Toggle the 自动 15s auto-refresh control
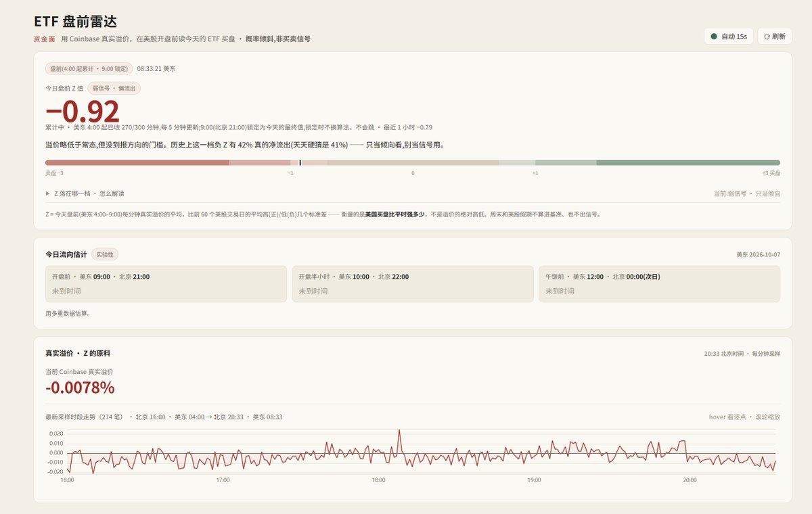 728,37
